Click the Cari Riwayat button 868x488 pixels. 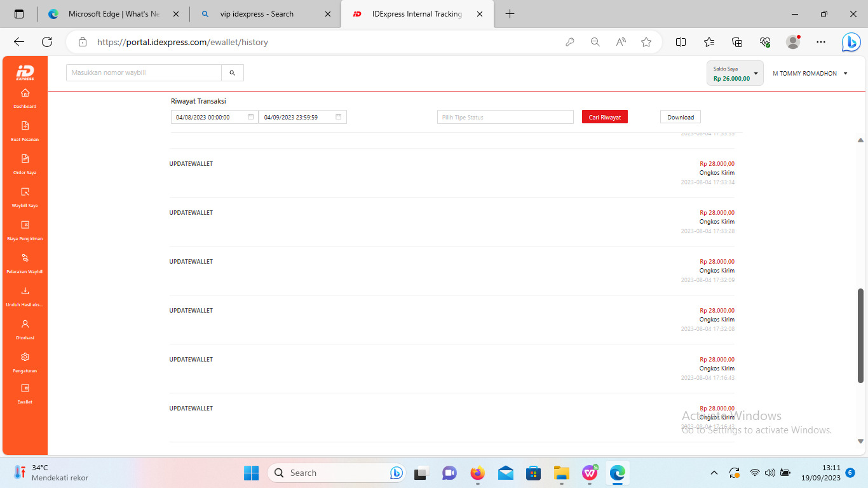click(605, 117)
